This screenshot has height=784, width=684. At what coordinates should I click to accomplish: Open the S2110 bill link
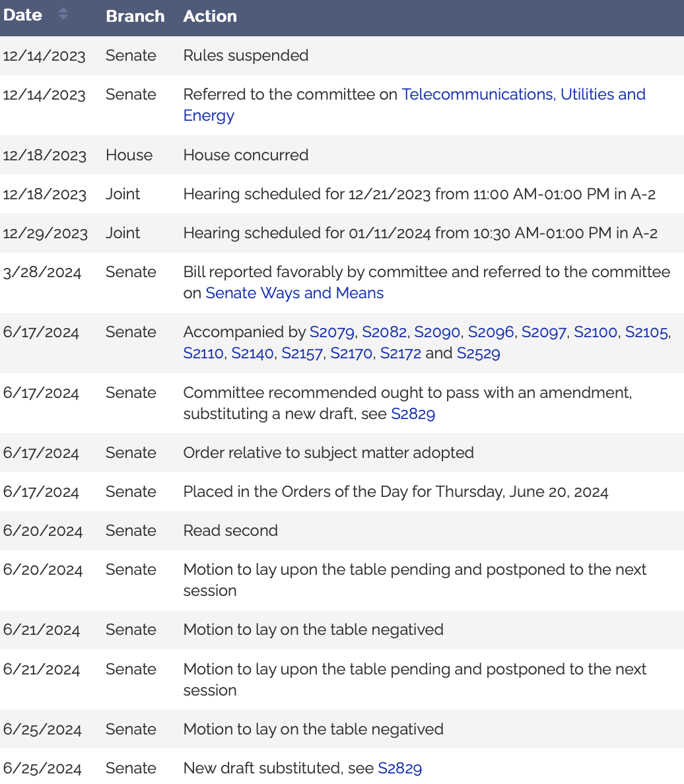point(203,353)
